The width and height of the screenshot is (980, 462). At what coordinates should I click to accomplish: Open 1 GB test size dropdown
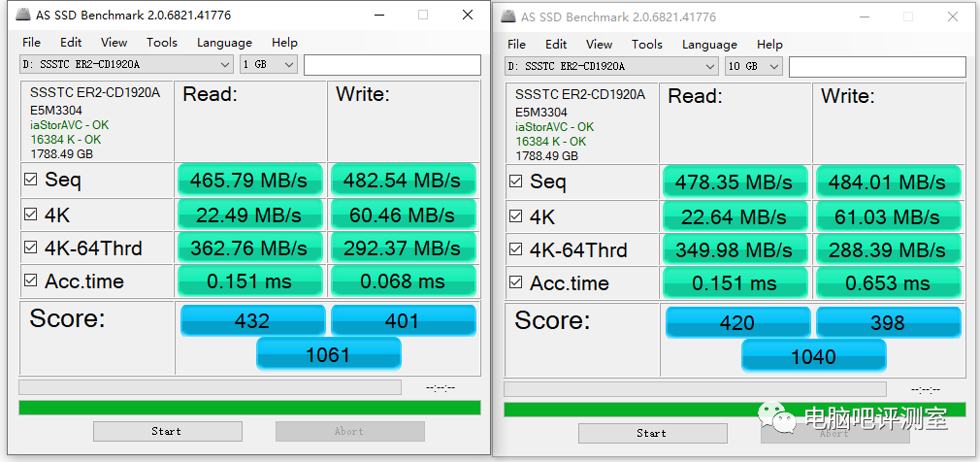point(269,64)
